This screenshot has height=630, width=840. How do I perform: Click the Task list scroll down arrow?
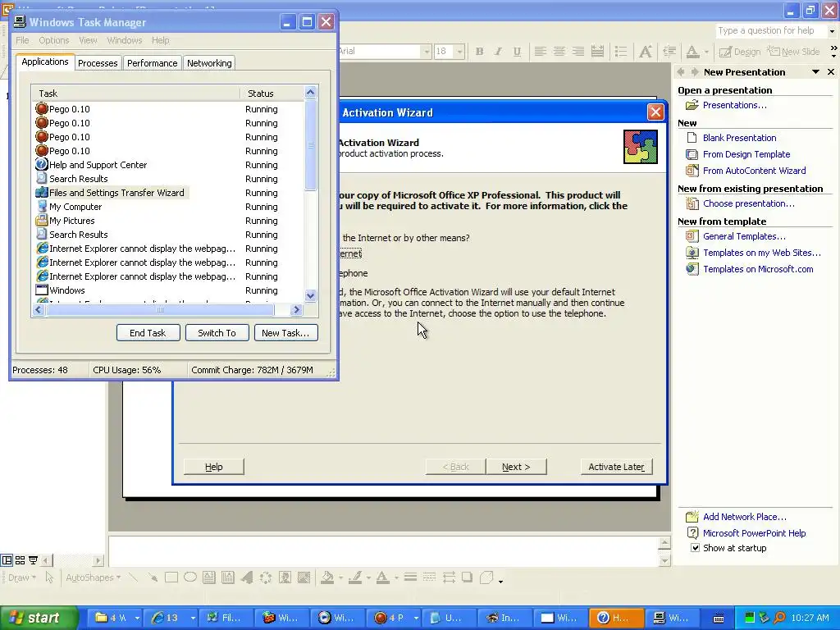tap(310, 295)
